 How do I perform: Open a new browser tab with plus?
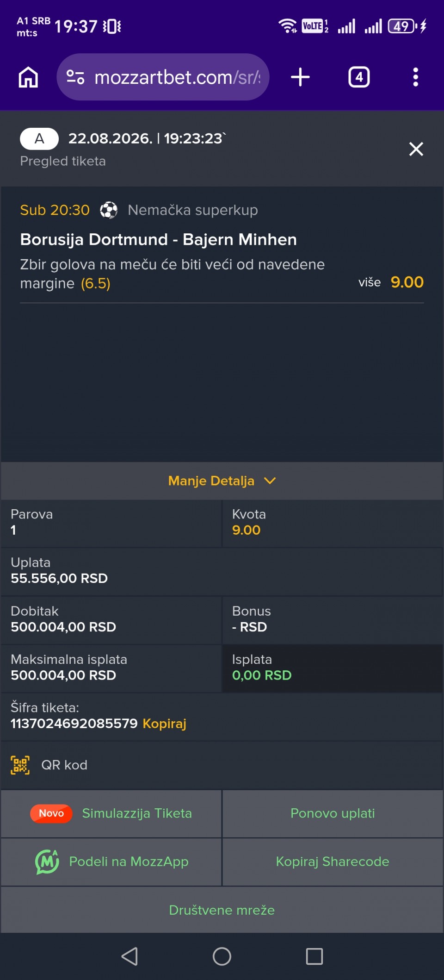(300, 77)
